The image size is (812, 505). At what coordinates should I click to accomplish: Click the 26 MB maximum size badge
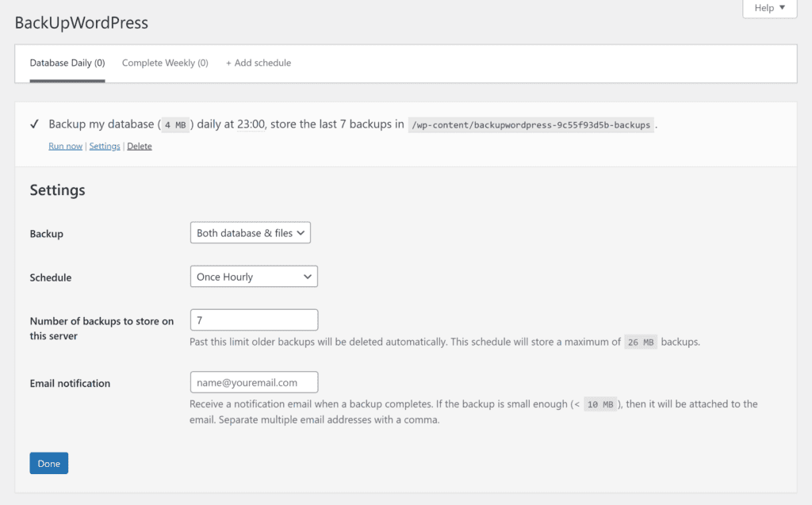pos(641,342)
